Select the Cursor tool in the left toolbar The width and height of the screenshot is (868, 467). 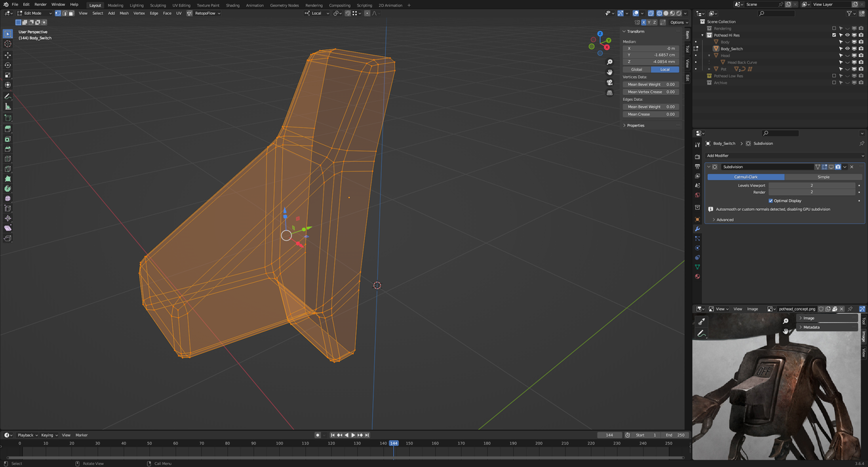(8, 43)
